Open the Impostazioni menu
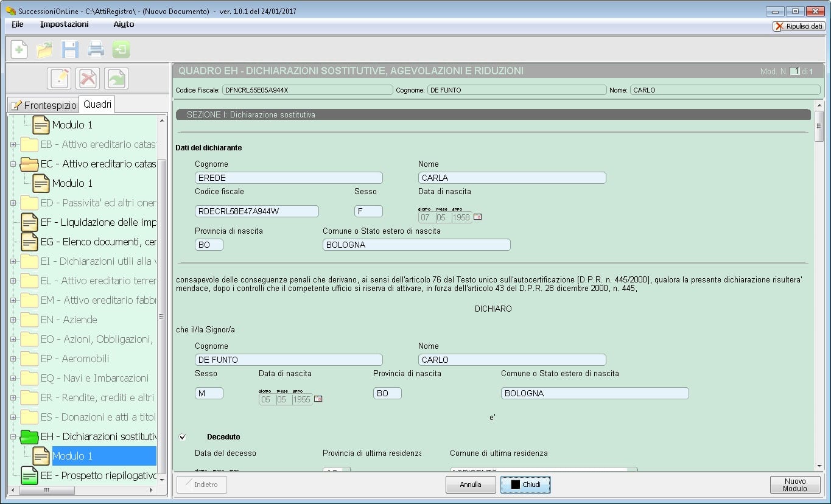Screen dimensions: 831x504 [x=65, y=24]
